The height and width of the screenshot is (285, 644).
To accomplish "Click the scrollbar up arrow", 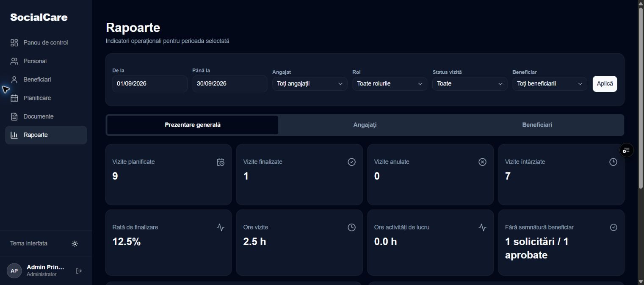I will tap(641, 3).
